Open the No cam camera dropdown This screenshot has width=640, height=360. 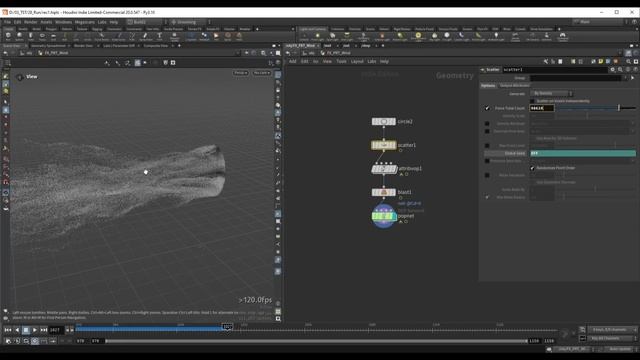pos(261,73)
